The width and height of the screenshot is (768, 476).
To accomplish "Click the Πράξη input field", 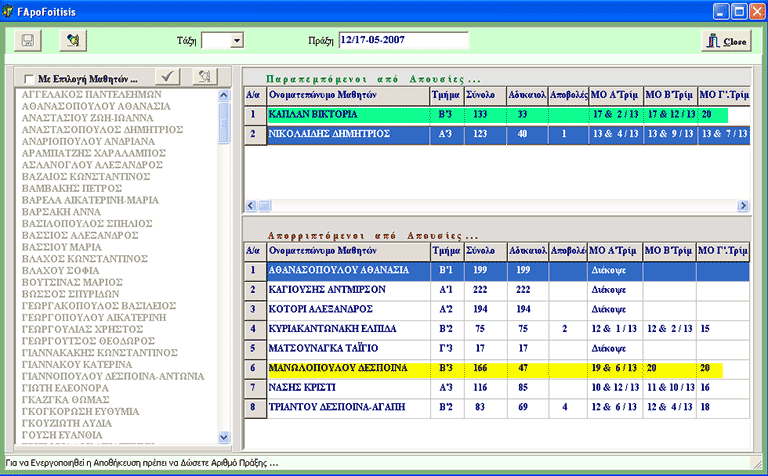I will [403, 41].
